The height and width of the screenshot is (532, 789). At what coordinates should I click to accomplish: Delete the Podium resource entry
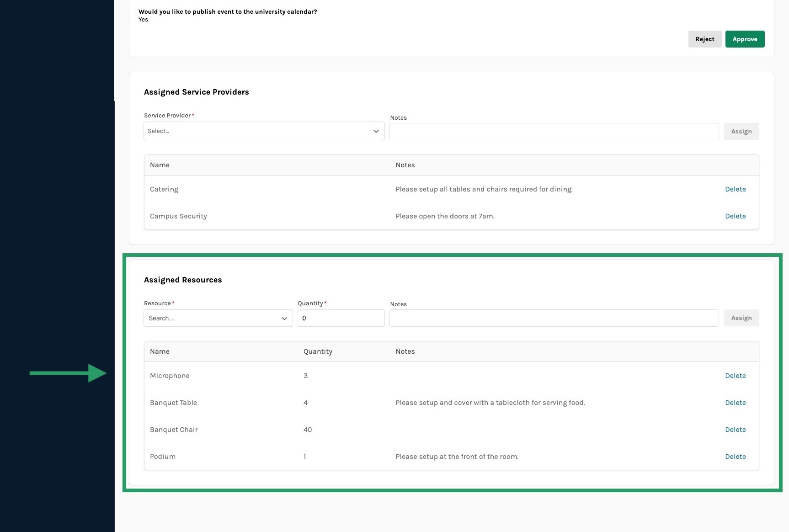pyautogui.click(x=735, y=457)
